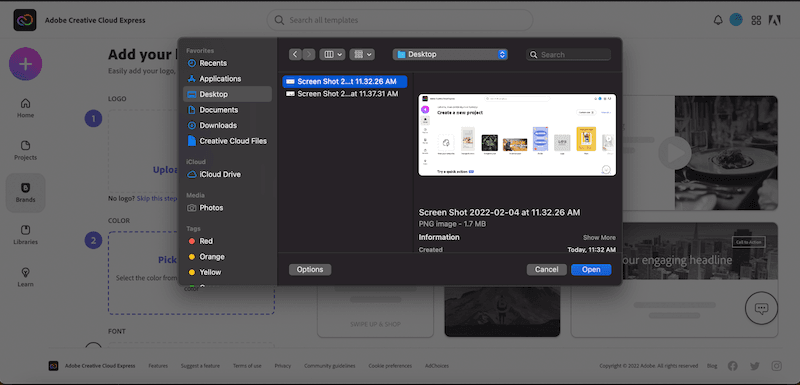Select Screen Shot 11.37.31 AM file
The height and width of the screenshot is (385, 800).
point(345,94)
